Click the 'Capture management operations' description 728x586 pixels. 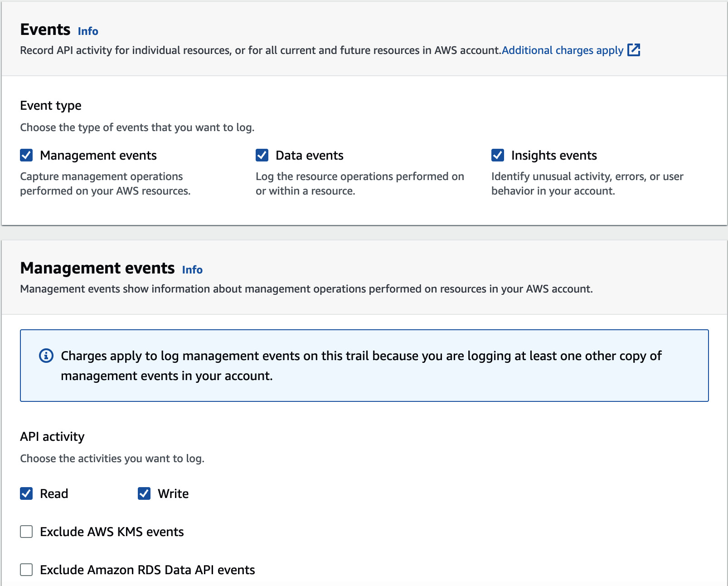pyautogui.click(x=105, y=184)
